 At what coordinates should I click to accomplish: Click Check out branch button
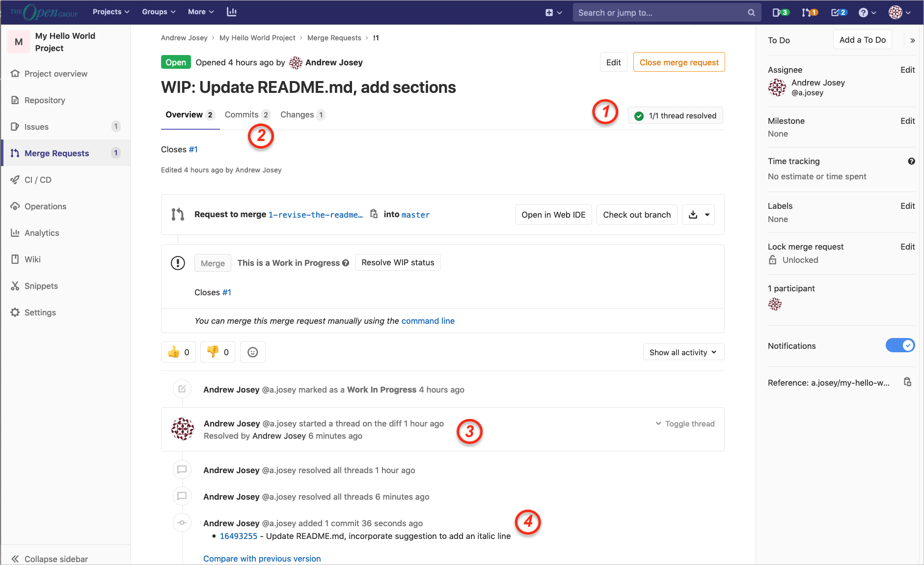tap(637, 215)
